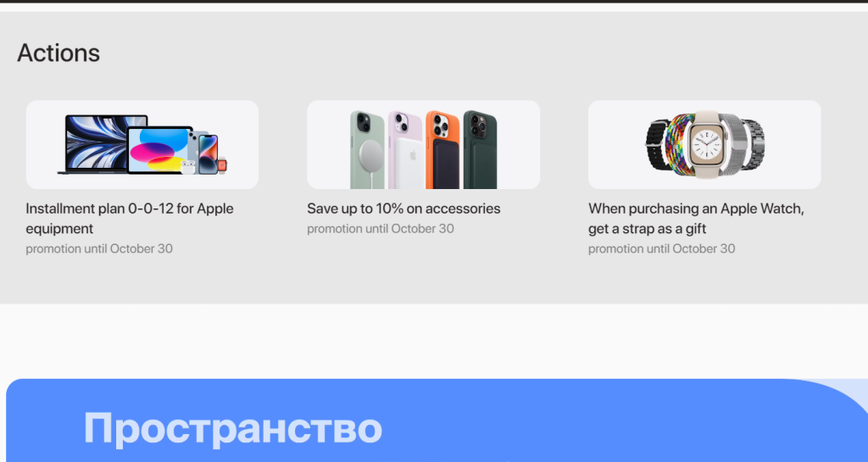Click the iPad with the colorful screen
Image resolution: width=868 pixels, height=462 pixels.
(159, 150)
